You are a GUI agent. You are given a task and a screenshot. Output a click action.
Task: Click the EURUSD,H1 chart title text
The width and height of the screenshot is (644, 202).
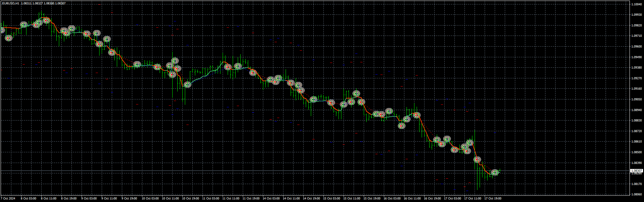(x=10, y=3)
